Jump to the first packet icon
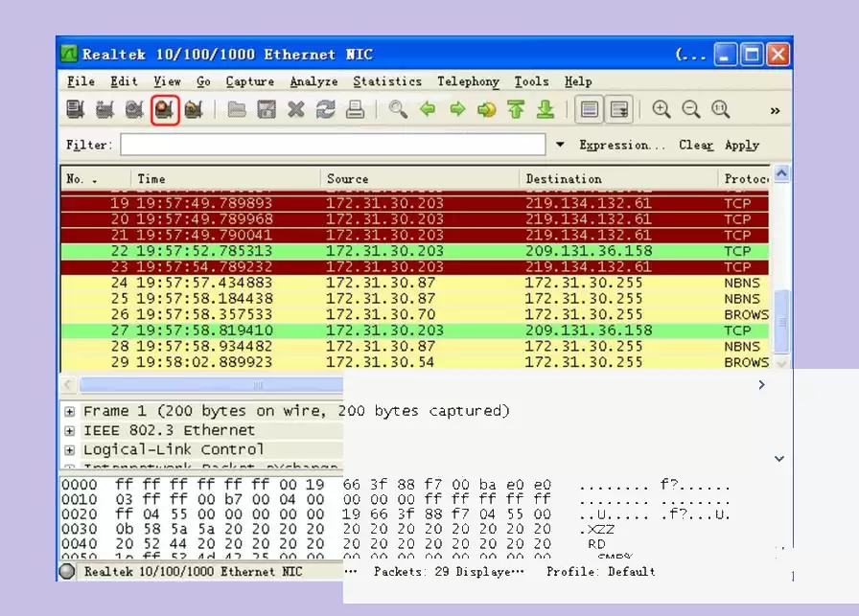Viewport: 859px width, 616px height. click(516, 109)
